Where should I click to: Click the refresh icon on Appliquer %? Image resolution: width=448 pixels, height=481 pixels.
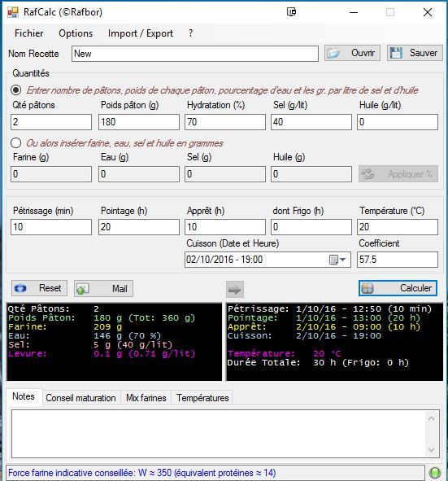tap(368, 174)
